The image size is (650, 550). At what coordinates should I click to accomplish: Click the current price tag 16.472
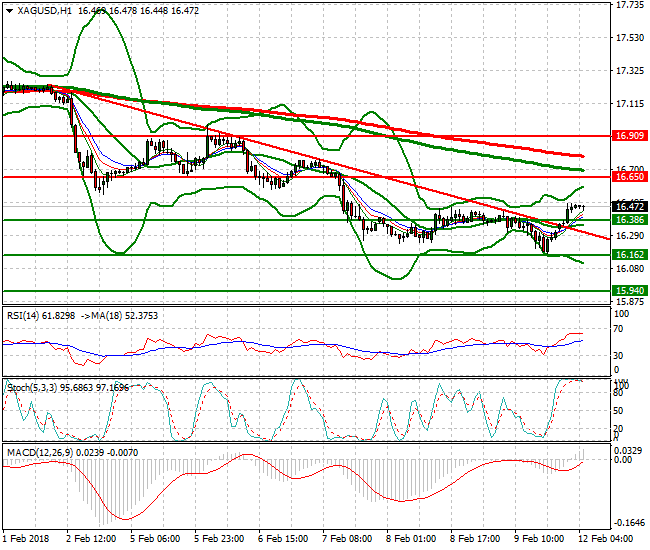[629, 206]
